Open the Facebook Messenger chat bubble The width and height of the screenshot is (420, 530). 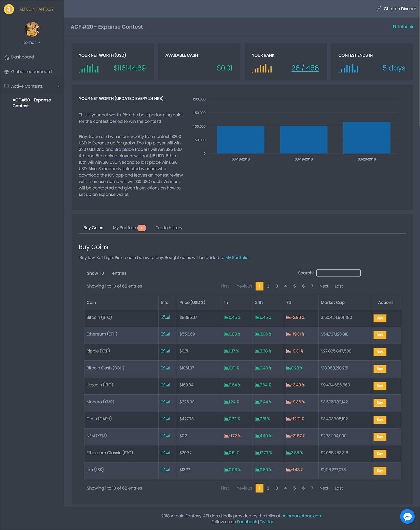(x=407, y=516)
